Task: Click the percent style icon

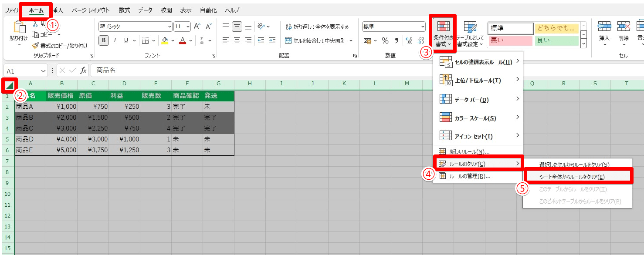Action: (385, 40)
